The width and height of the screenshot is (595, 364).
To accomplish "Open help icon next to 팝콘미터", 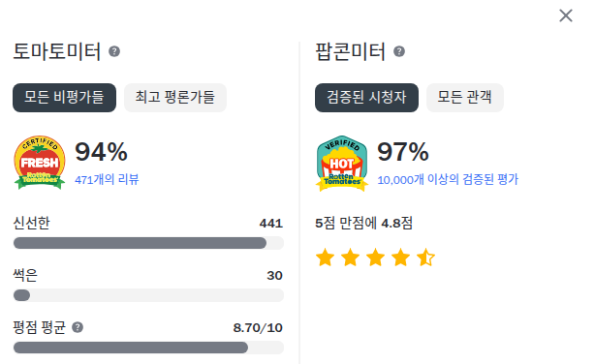I will point(399,51).
